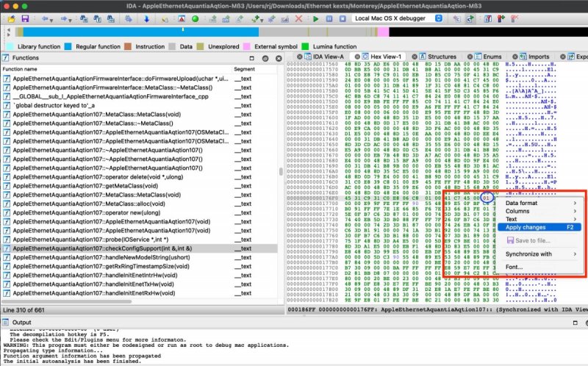Select the probe(IOService *,int *) function row
Viewport: 588px width, 366px height.
[140, 240]
